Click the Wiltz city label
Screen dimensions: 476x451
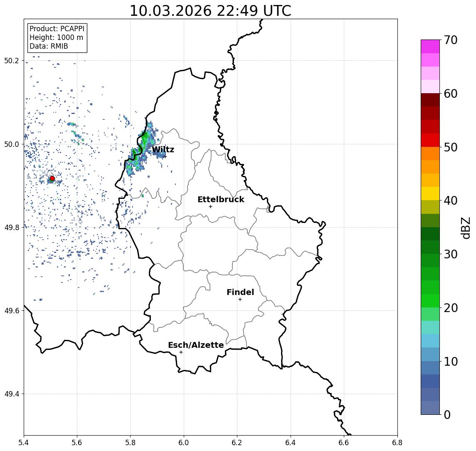tap(163, 149)
